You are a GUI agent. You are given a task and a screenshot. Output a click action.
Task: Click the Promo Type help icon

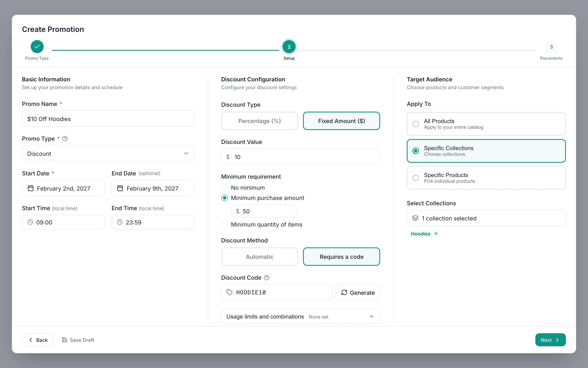[x=65, y=139]
